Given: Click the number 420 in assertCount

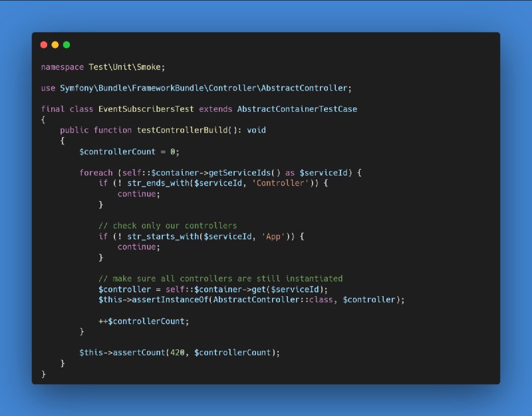Looking at the screenshot, I should 178,353.
